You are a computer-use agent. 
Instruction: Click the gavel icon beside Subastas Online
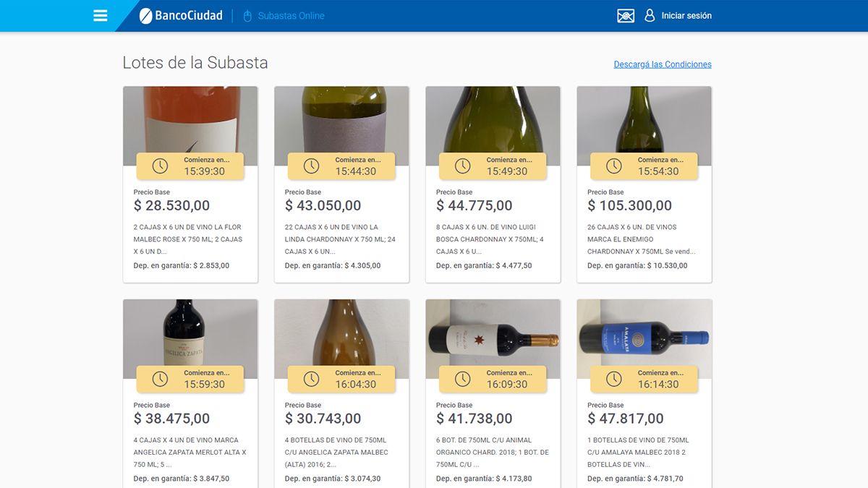pos(246,14)
